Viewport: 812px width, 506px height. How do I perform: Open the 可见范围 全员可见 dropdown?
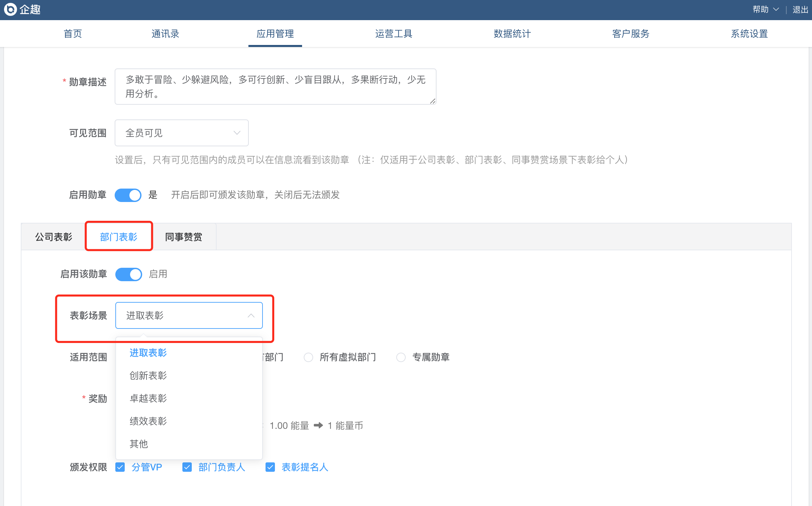181,133
